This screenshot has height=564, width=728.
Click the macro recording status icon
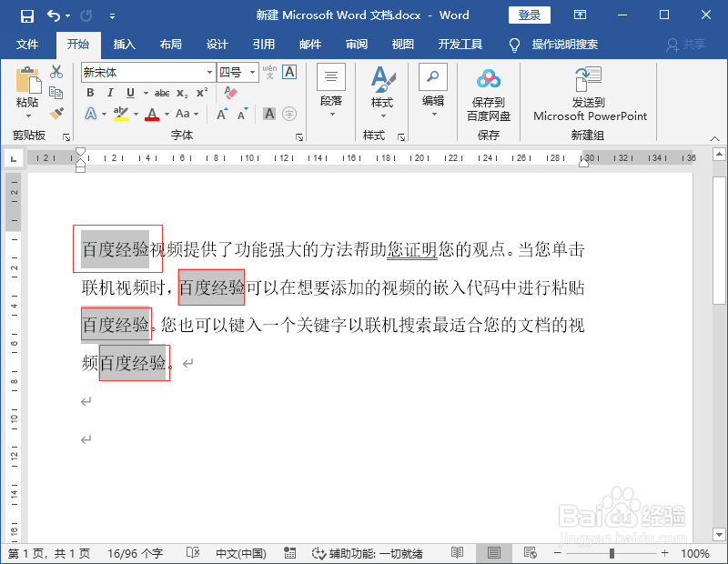(x=289, y=553)
